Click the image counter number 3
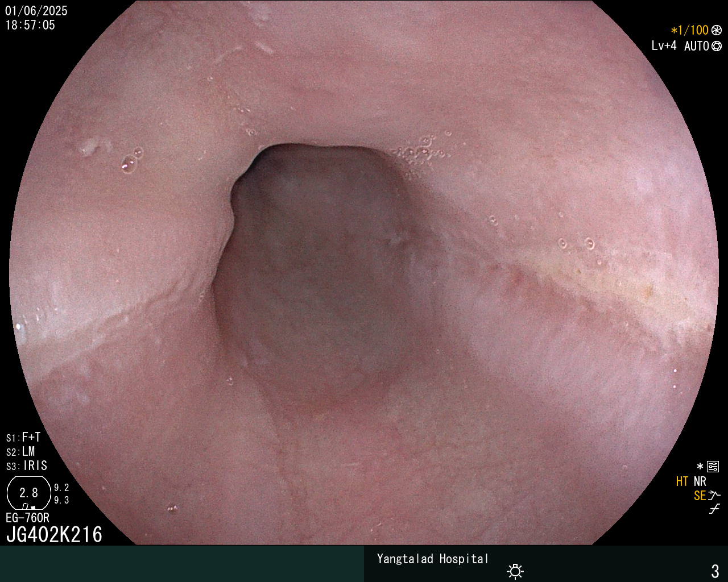The image size is (728, 582). coord(715,571)
